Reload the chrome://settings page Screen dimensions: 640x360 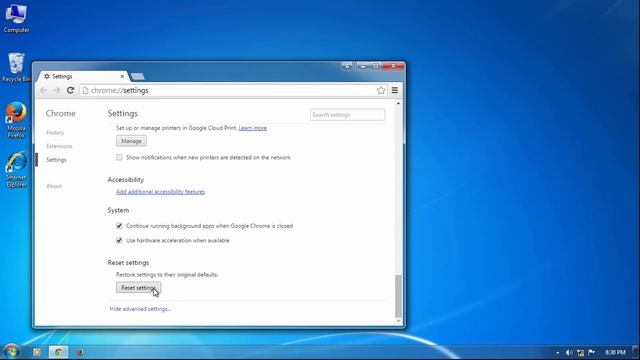pyautogui.click(x=70, y=90)
